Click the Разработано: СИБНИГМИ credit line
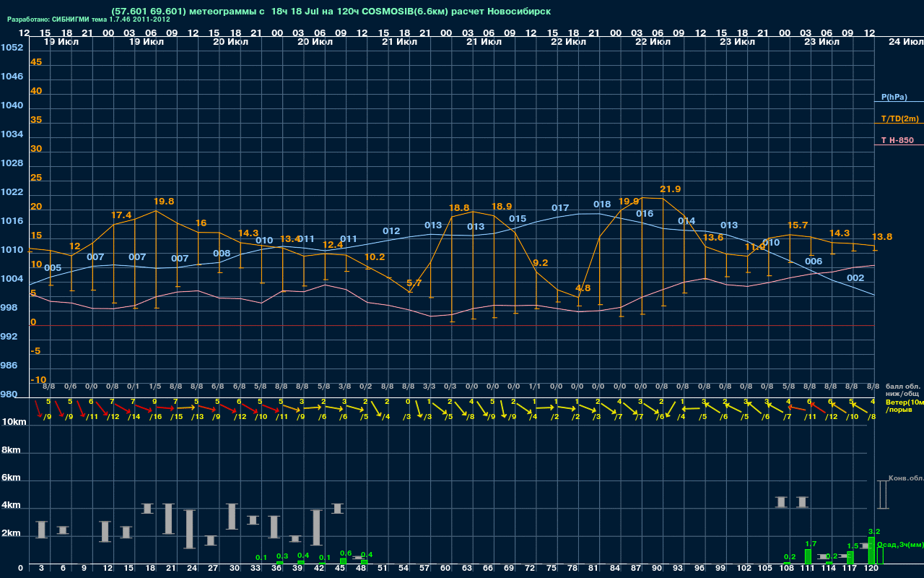The width and height of the screenshot is (924, 578). pyautogui.click(x=89, y=20)
